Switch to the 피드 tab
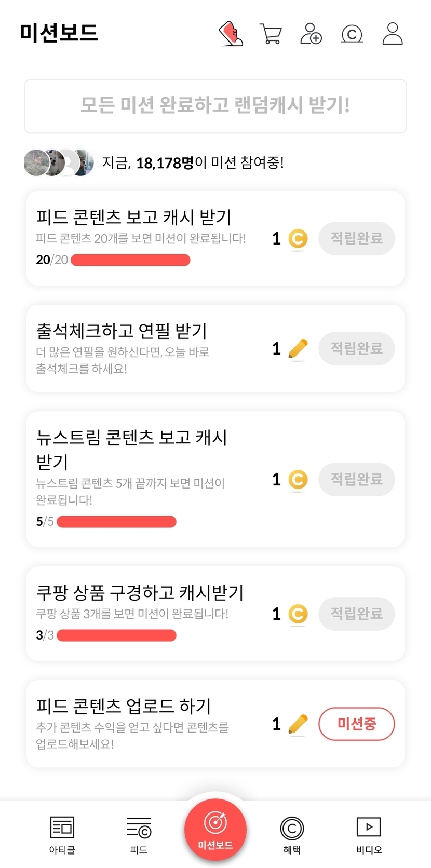The image size is (431, 868). point(139,834)
